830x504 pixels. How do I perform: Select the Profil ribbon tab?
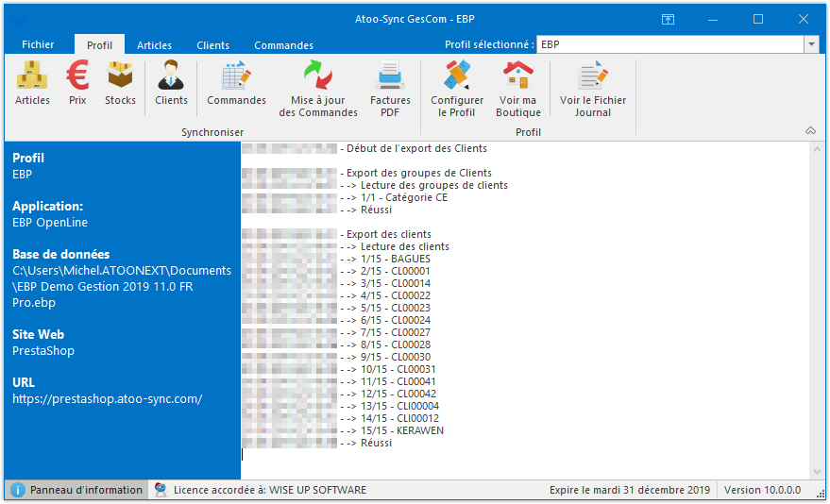(x=99, y=45)
